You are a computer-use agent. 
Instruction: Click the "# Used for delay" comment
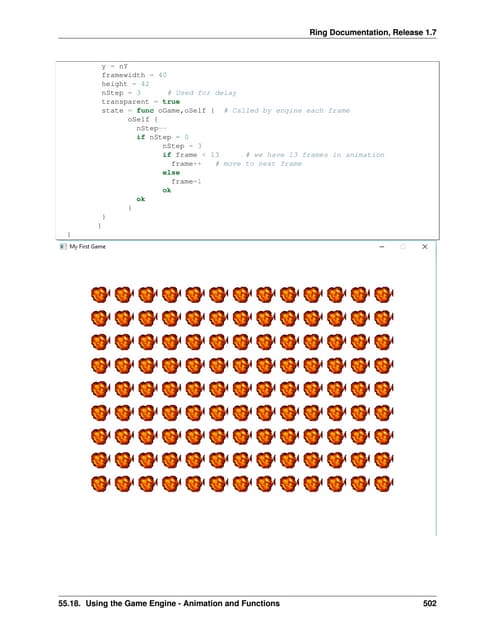point(202,93)
